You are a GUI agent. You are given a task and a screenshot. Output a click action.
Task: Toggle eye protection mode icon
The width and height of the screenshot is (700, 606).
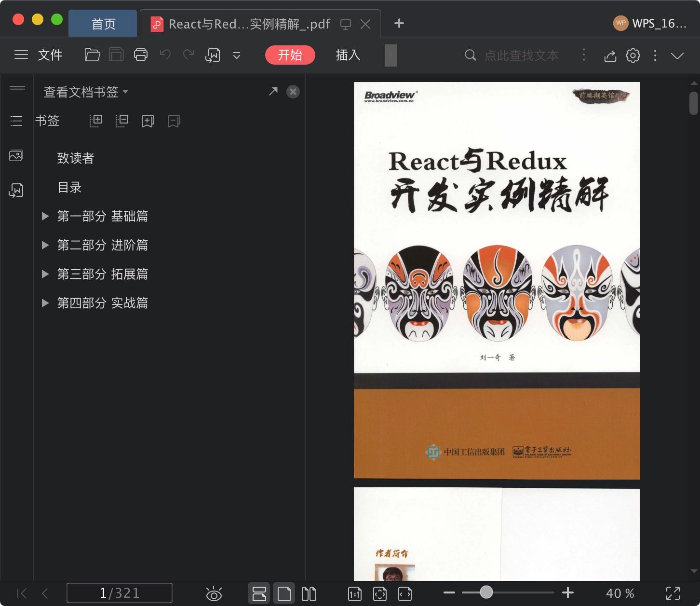coord(214,594)
